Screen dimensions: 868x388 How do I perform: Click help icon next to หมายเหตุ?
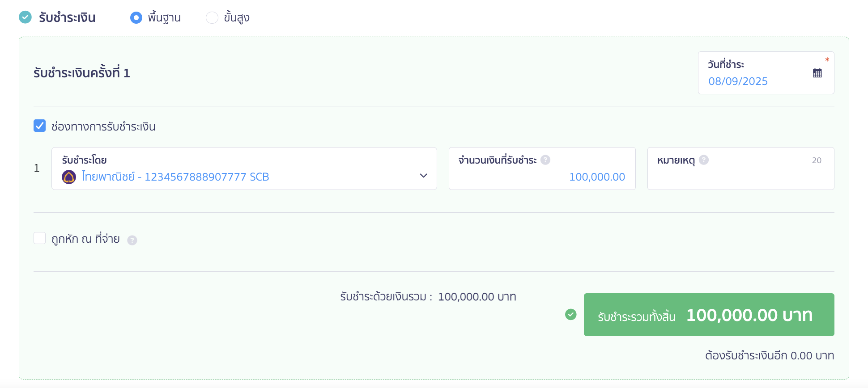click(x=704, y=160)
